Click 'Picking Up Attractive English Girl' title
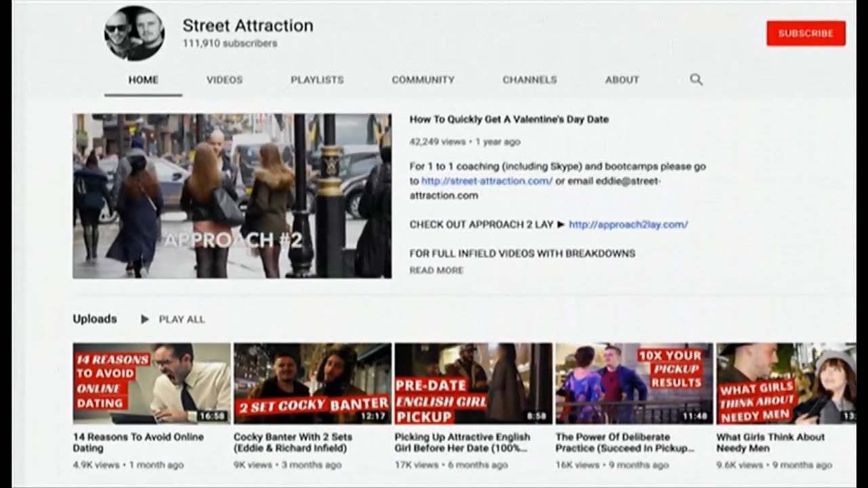 click(462, 443)
